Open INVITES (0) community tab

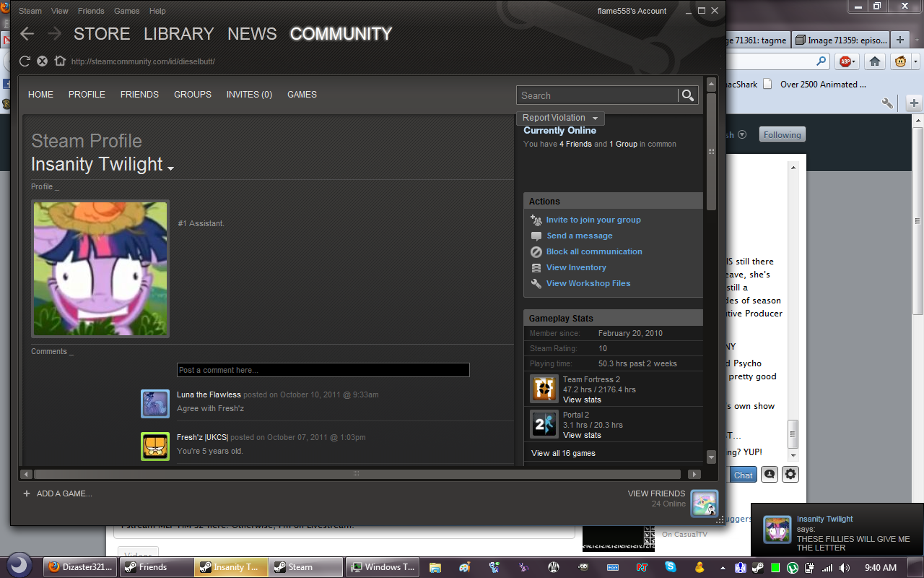[x=249, y=95]
